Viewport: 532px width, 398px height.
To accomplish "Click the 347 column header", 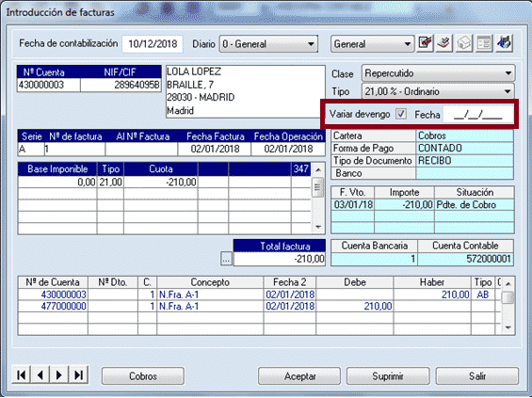I will [301, 168].
